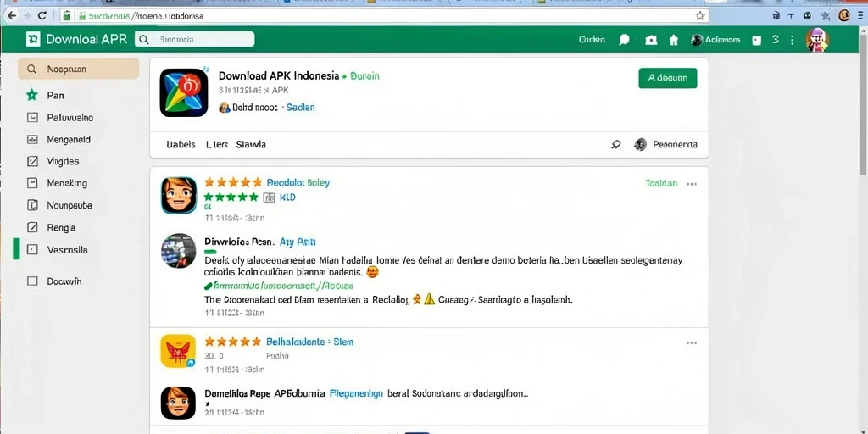The image size is (868, 434).
Task: Toggle the checkbox beside Docwvin
Action: point(33,281)
